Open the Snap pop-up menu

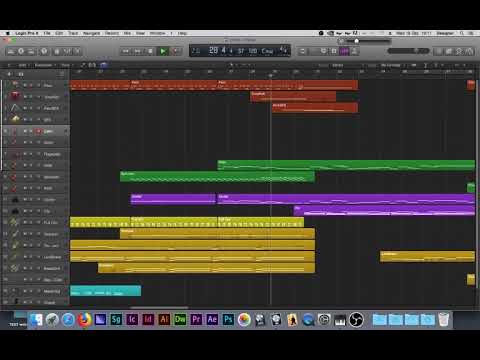tap(338, 65)
